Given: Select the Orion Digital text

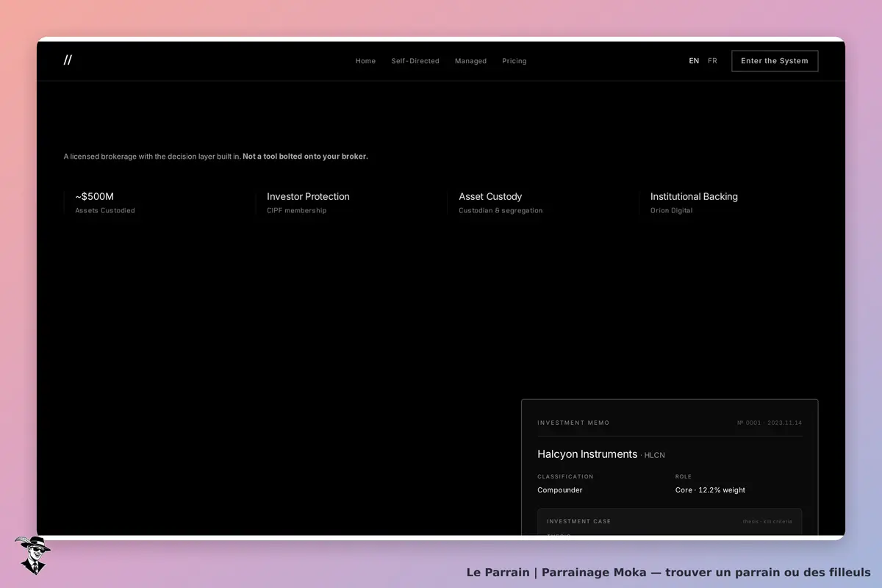Looking at the screenshot, I should (671, 210).
